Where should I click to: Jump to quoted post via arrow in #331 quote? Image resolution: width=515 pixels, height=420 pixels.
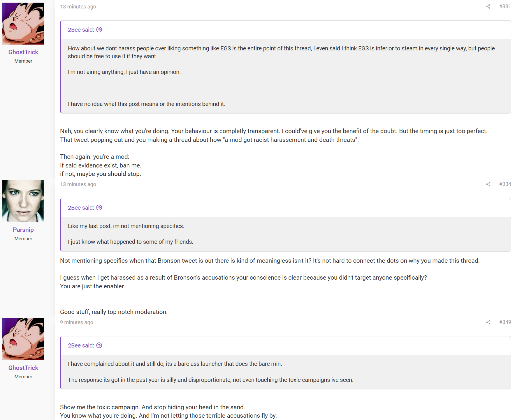tap(99, 30)
